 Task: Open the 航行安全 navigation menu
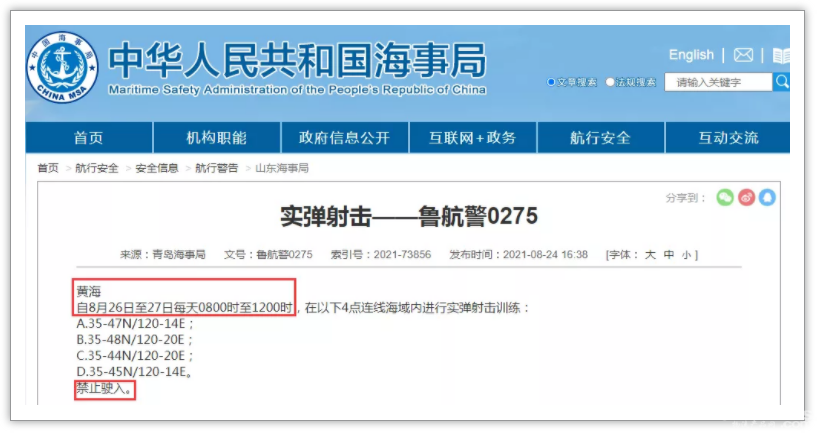600,138
